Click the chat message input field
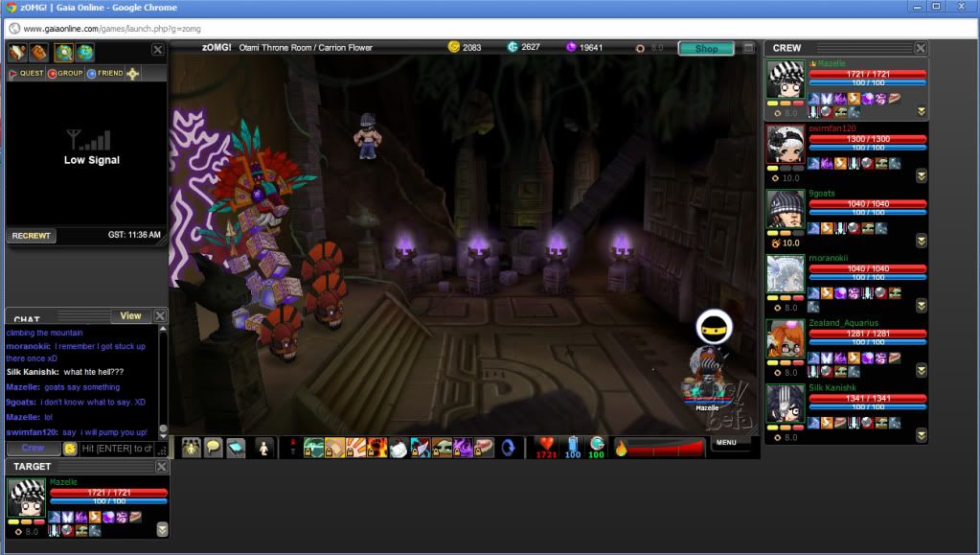This screenshot has height=555, width=980. click(117, 448)
